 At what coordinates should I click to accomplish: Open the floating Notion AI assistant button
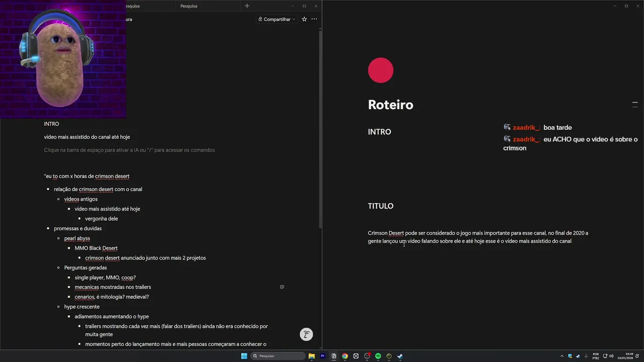[306, 334]
